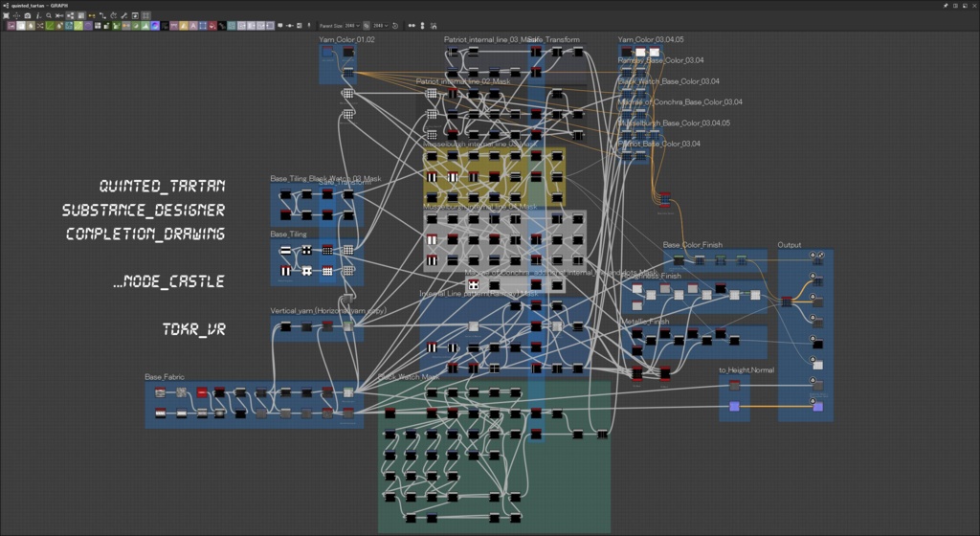Click the black node icon beside the paint bucket
Viewport: 980px width, 536px height.
222,26
